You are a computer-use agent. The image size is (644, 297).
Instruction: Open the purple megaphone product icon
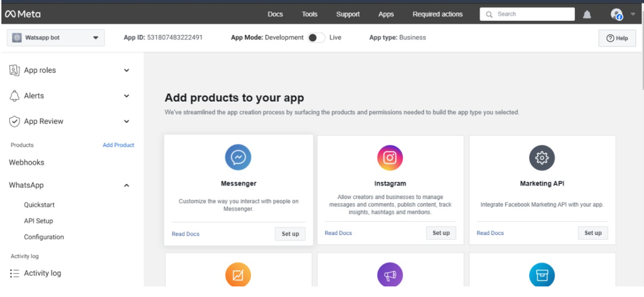[x=390, y=274]
